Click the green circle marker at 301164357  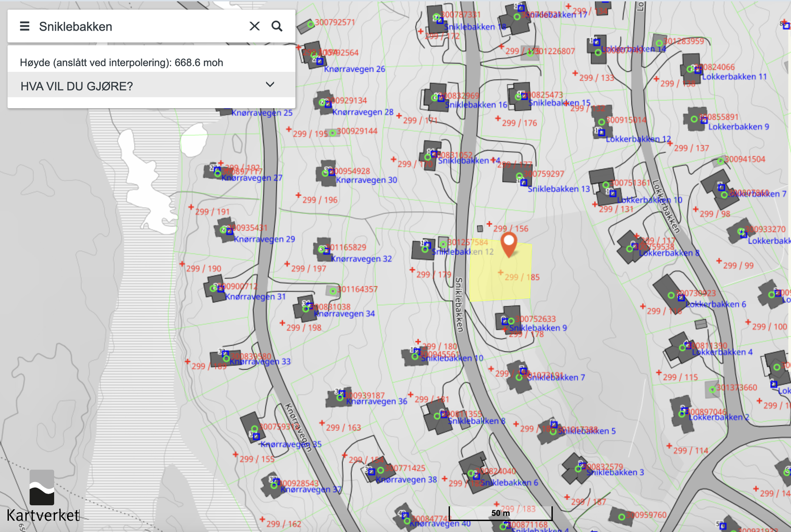[333, 291]
